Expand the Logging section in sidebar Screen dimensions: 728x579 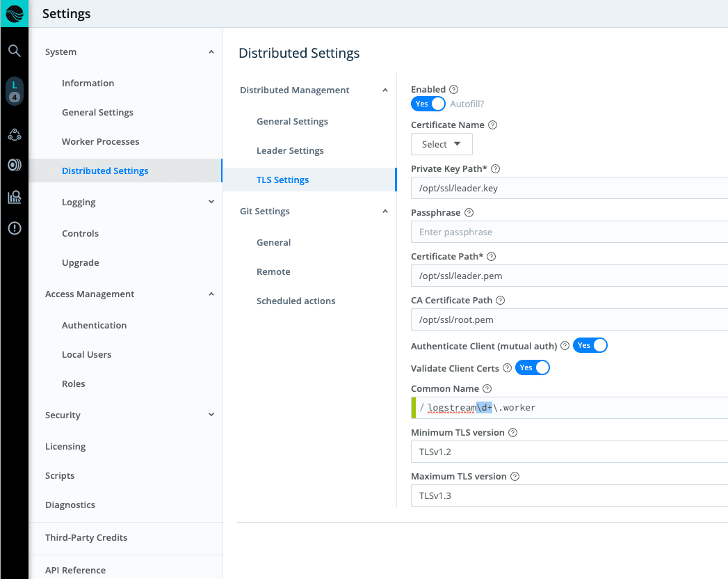coord(211,202)
